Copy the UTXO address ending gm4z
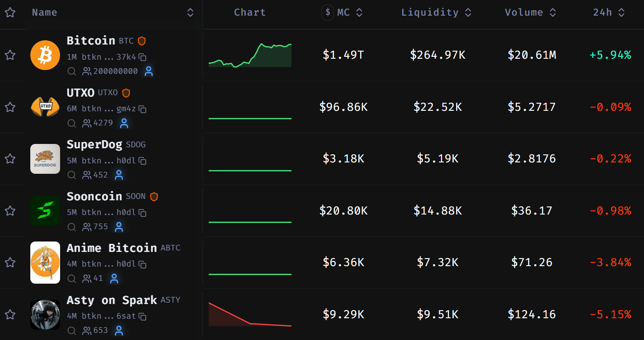This screenshot has height=340, width=644. click(142, 109)
